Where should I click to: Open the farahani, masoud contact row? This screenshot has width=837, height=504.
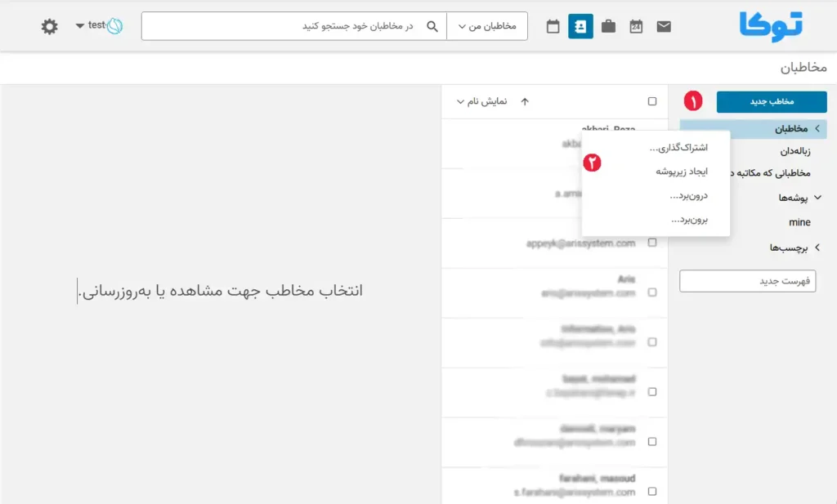click(555, 486)
